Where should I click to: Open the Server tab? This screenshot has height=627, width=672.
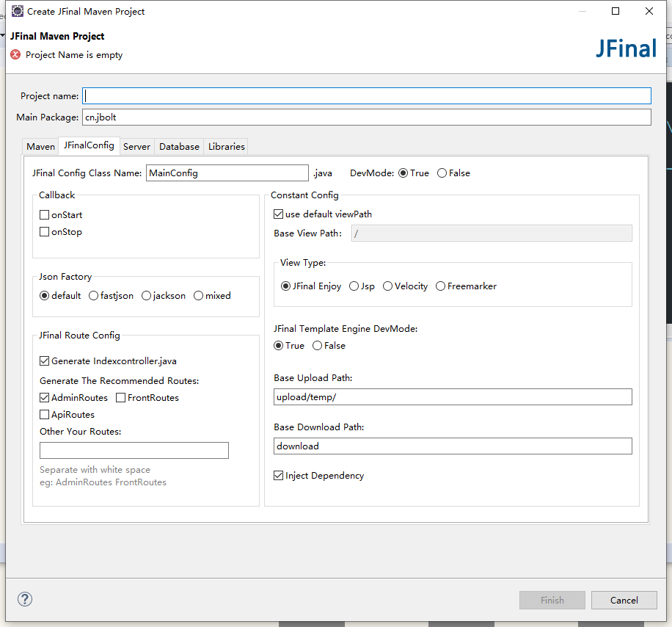click(136, 146)
